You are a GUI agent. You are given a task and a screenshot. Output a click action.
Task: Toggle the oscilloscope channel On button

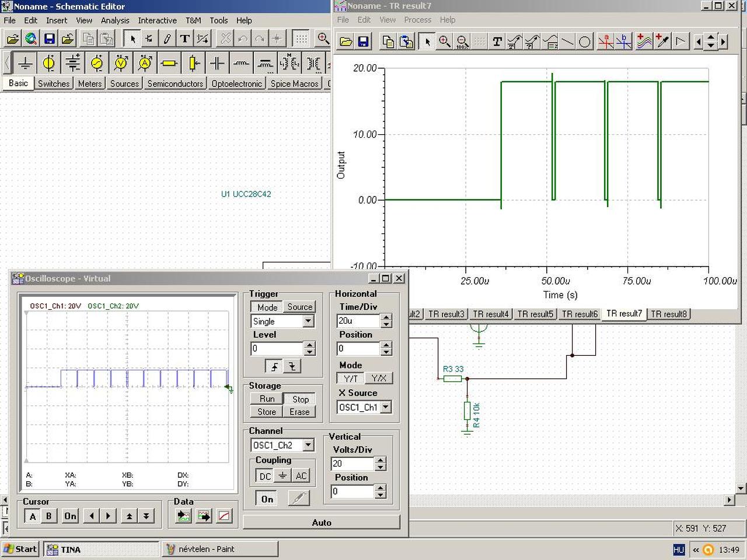coord(267,499)
